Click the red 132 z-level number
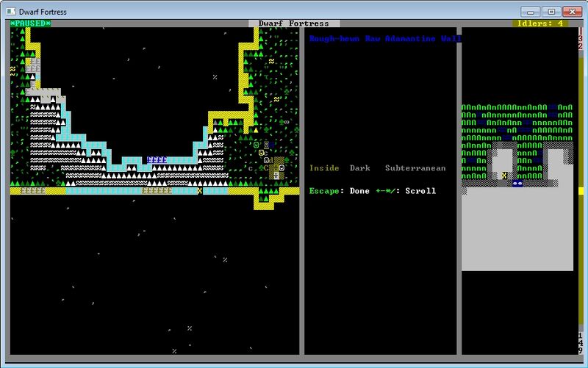The height and width of the screenshot is (368, 588). pos(581,39)
